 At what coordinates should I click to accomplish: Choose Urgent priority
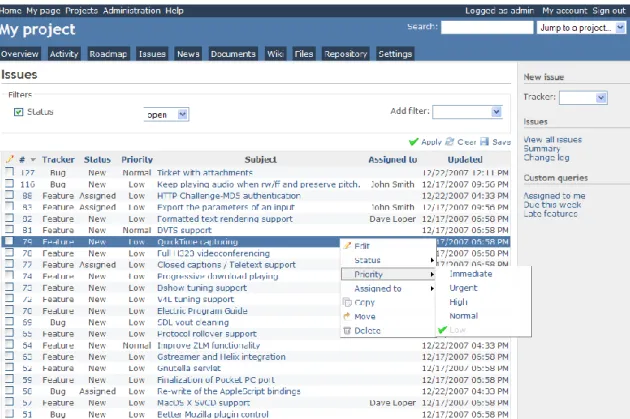[463, 288]
